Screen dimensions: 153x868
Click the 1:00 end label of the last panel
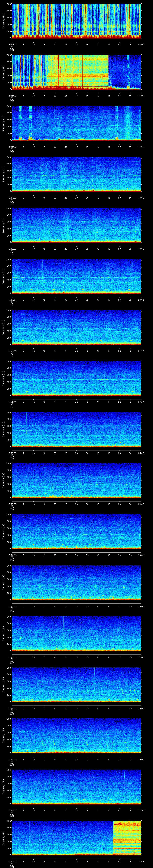141,861
